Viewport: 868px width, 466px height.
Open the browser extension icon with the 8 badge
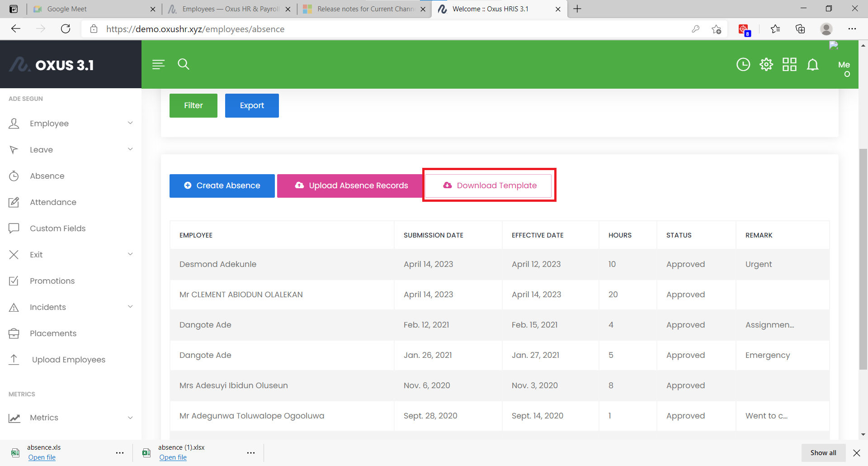click(x=744, y=30)
